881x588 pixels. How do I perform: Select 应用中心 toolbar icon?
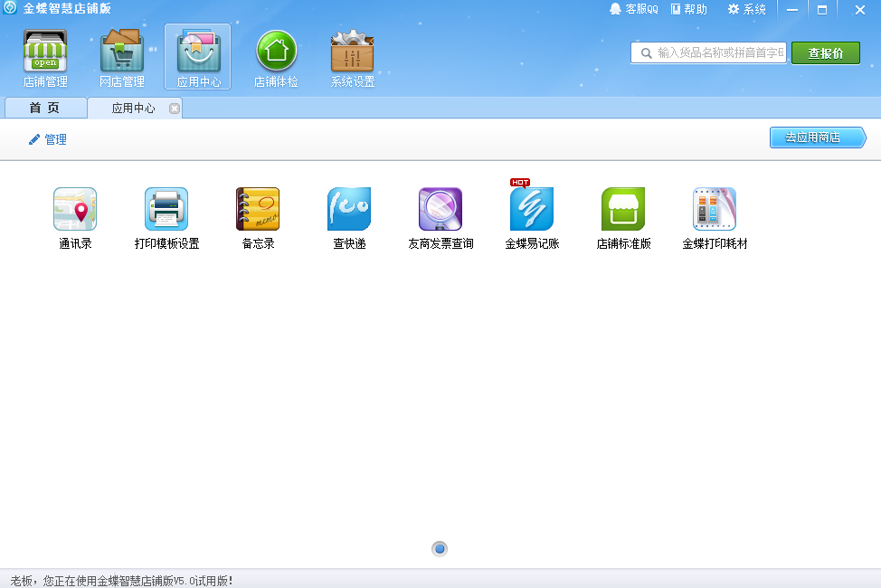click(198, 57)
